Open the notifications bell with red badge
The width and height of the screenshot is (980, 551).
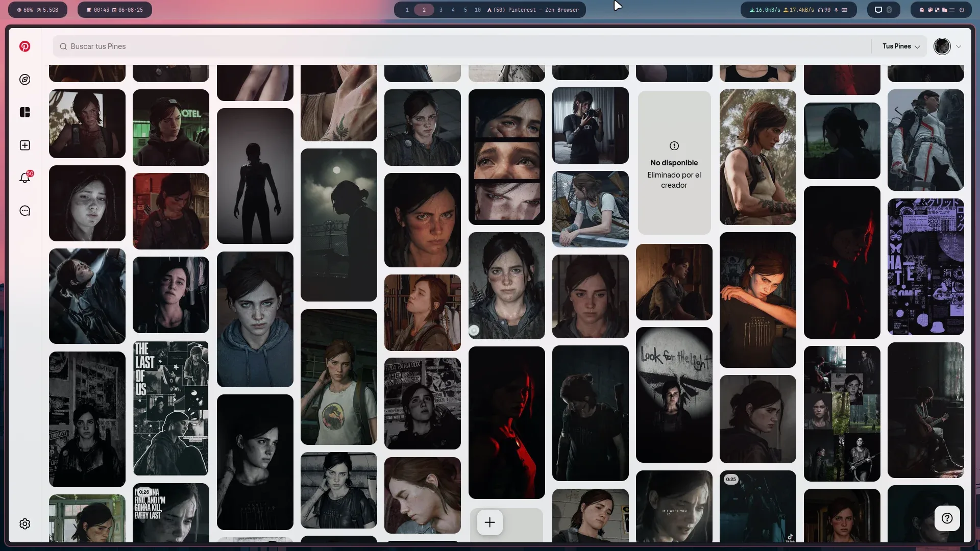click(25, 178)
